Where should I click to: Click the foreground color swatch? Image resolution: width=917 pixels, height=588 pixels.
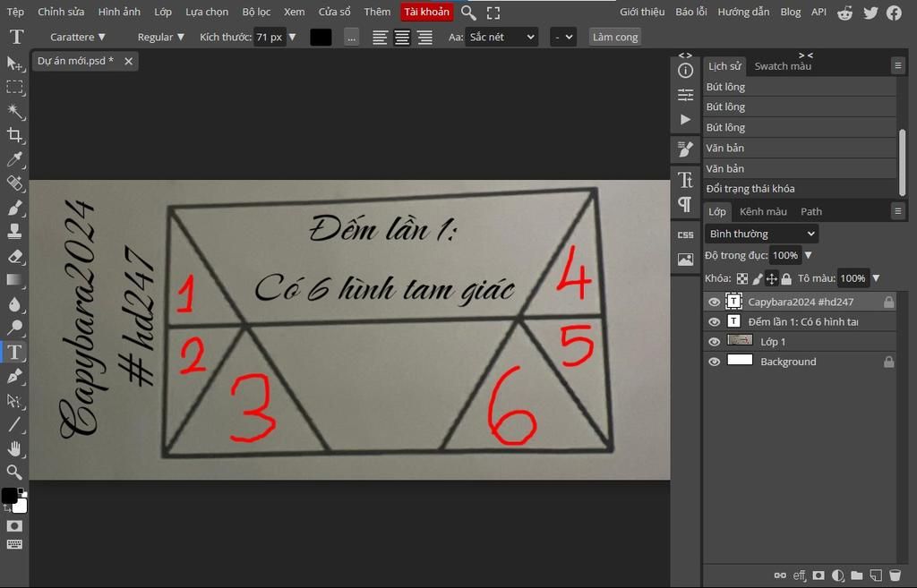[x=9, y=496]
